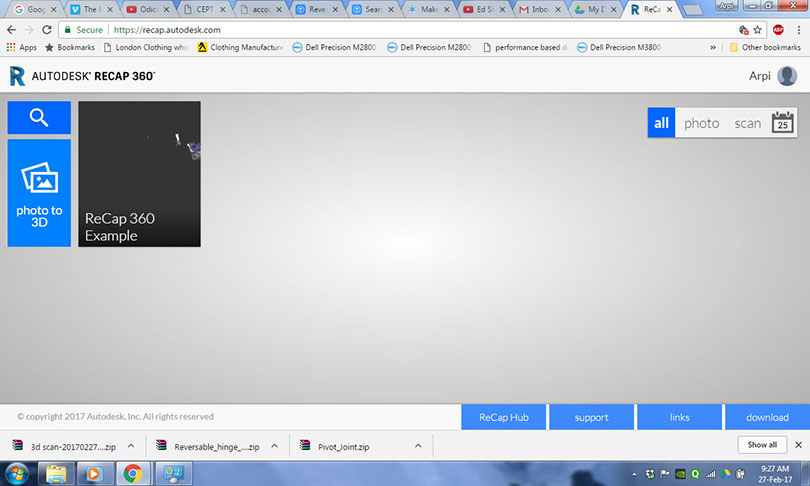Open the new tab button

pos(693,10)
